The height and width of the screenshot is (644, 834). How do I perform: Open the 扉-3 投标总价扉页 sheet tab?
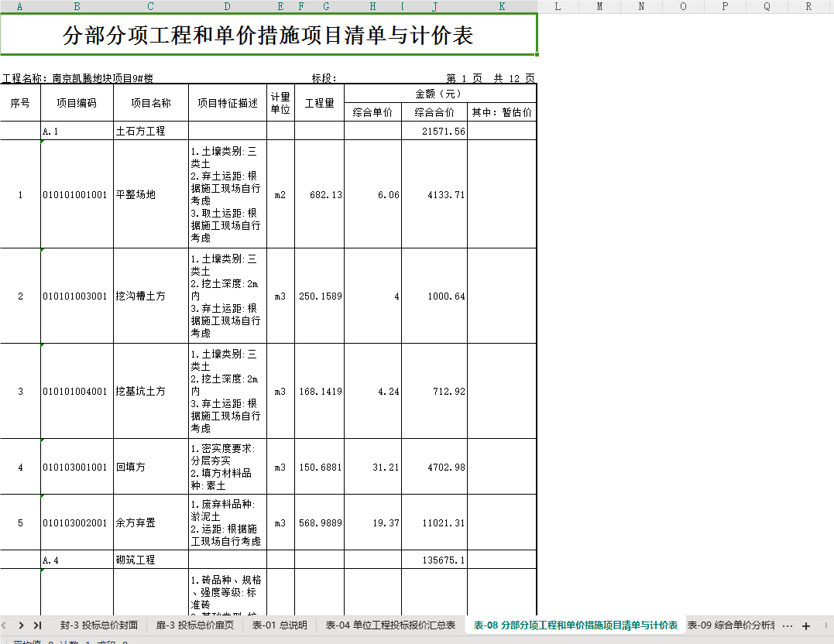[194, 625]
